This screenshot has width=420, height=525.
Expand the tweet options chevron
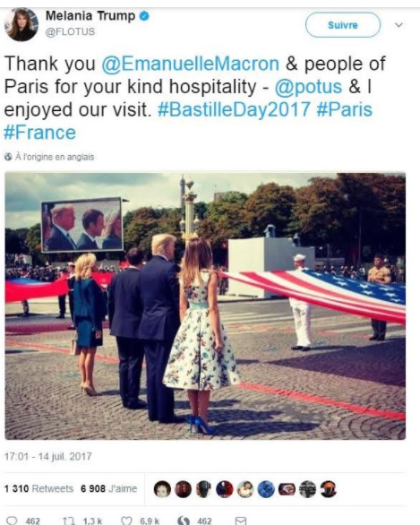pos(399,25)
